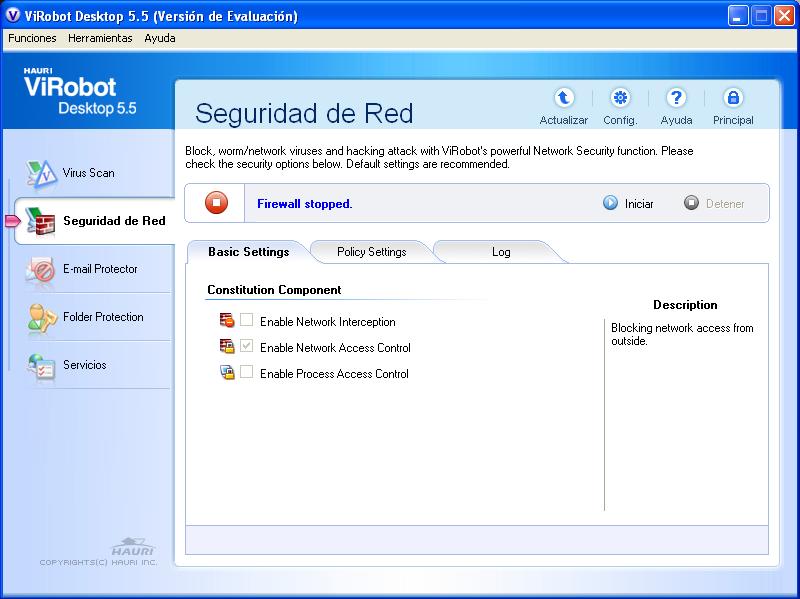Click the Seguridad de Red sidebar label
The width and height of the screenshot is (800, 599).
[x=114, y=221]
